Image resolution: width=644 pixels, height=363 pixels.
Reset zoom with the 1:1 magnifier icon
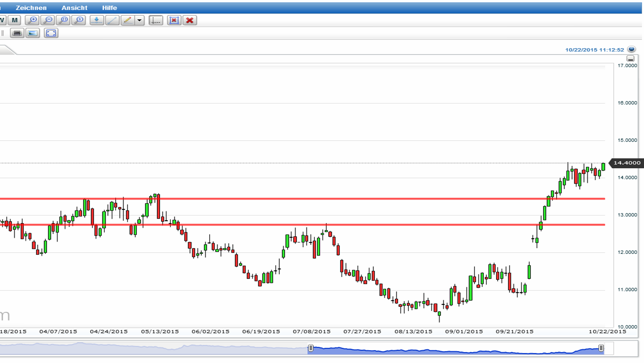coord(78,20)
